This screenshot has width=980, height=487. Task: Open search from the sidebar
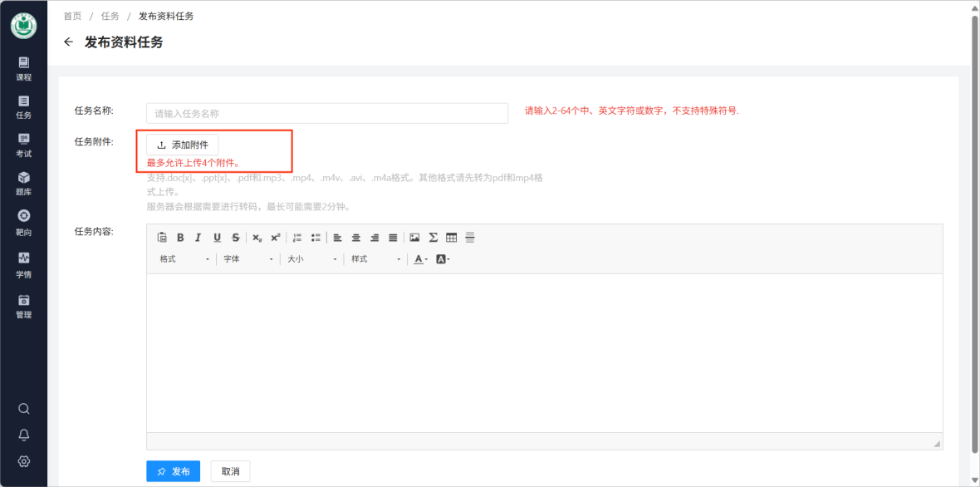24,409
